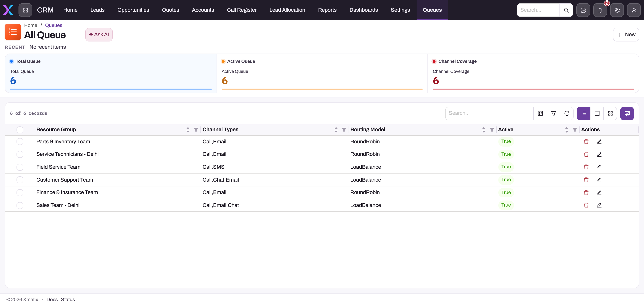Delete Customer Support Team queue
644x306 pixels.
tap(586, 180)
